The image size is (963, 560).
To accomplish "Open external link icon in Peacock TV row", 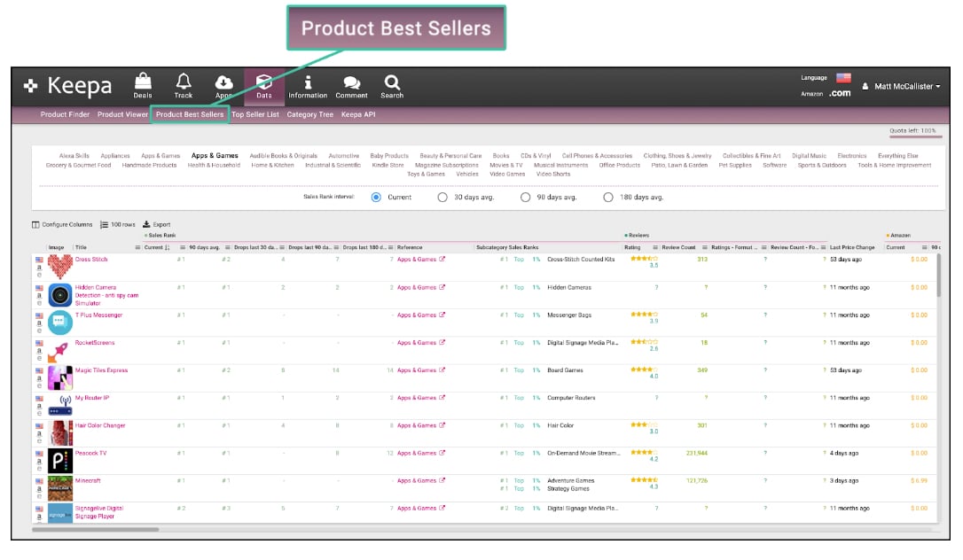I will pos(442,454).
